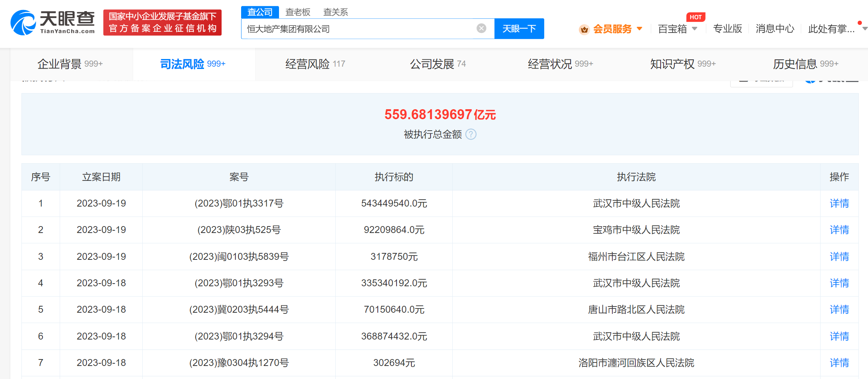Viewport: 868px width, 379px height.
Task: Select case number (2023)豫0304执1270号
Action: point(239,363)
